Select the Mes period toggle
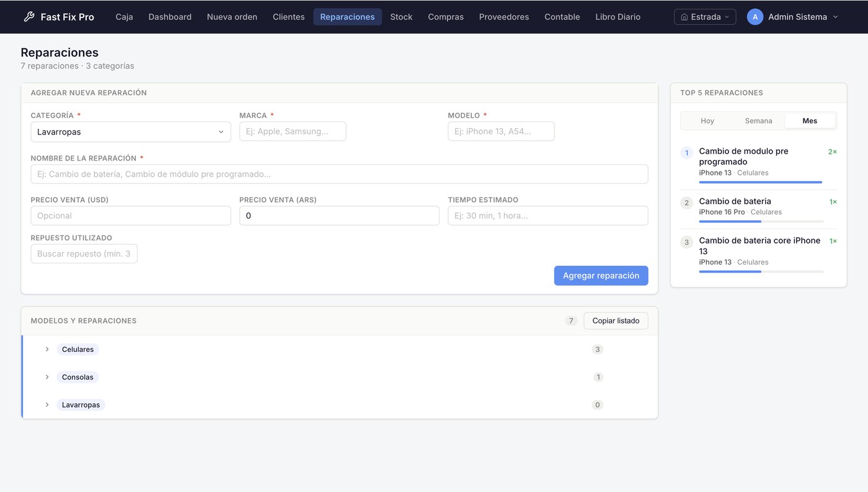868x492 pixels. 810,121
